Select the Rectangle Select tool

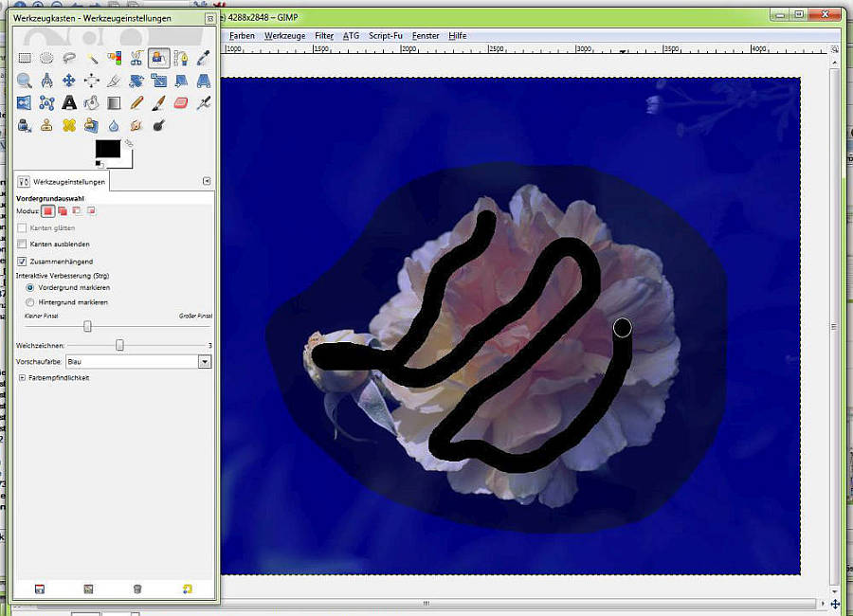25,58
